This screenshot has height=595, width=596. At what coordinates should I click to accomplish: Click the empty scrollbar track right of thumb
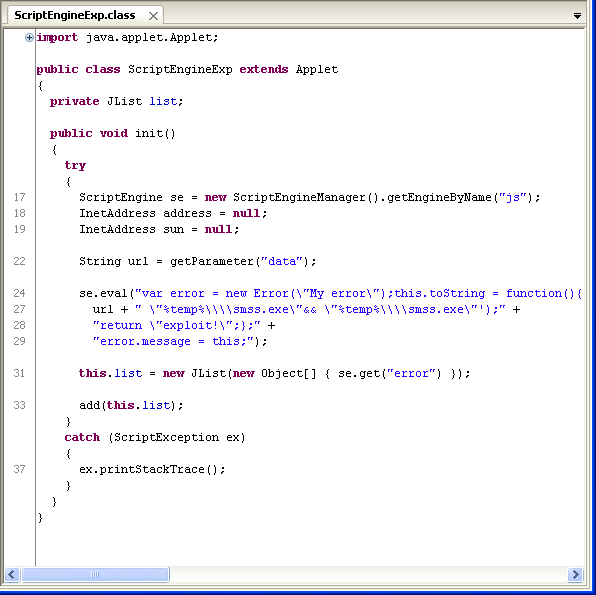(x=368, y=574)
